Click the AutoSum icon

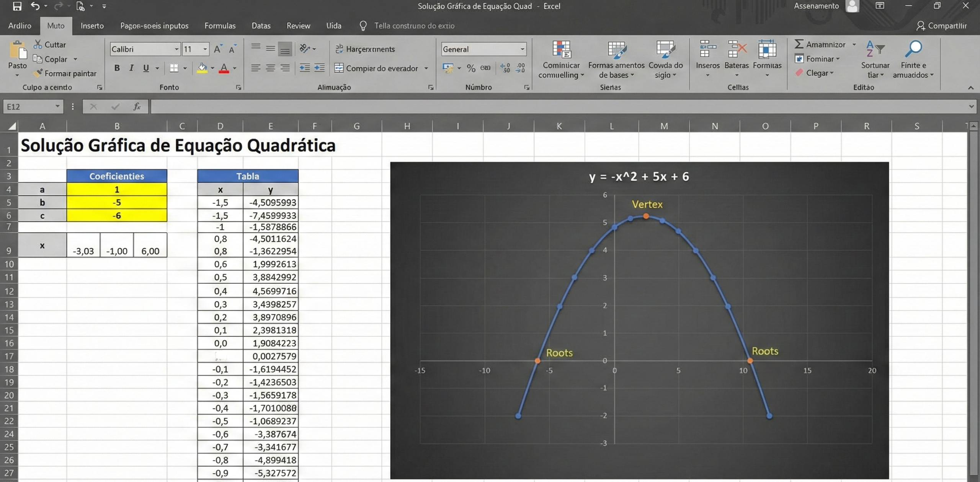tap(800, 44)
